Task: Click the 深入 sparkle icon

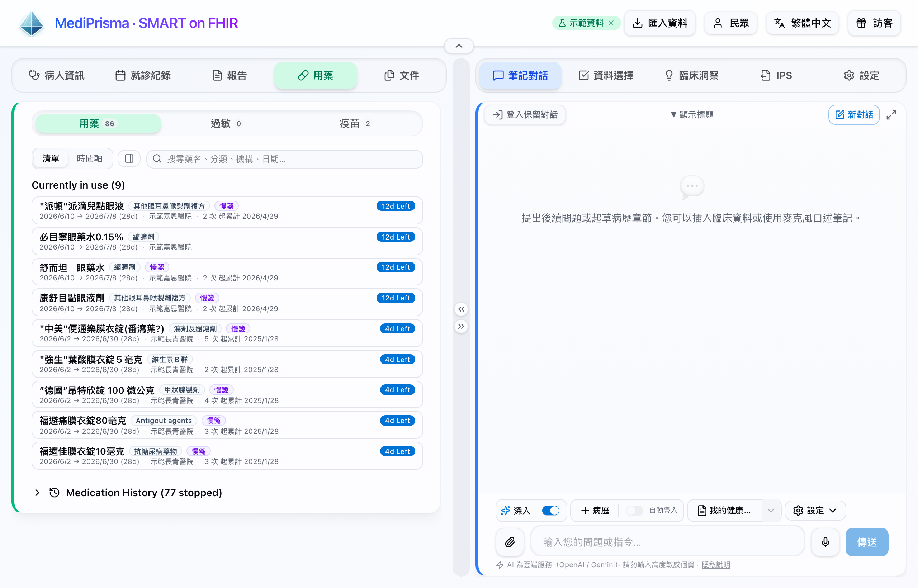Action: [506, 511]
